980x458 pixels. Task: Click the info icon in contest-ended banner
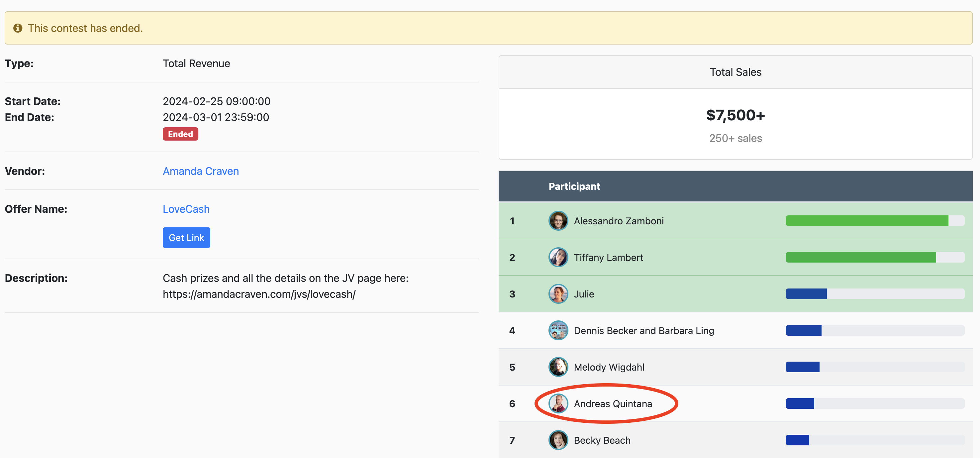click(x=18, y=28)
